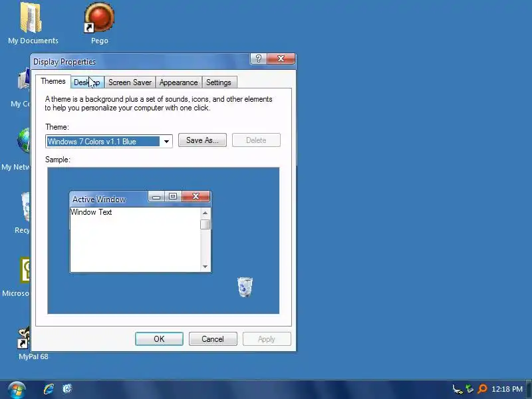532x399 pixels.
Task: Click the Display Properties help question button
Action: (259, 59)
